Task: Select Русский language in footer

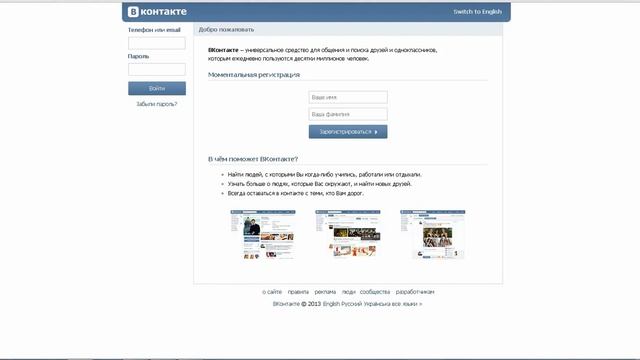Action: click(351, 304)
